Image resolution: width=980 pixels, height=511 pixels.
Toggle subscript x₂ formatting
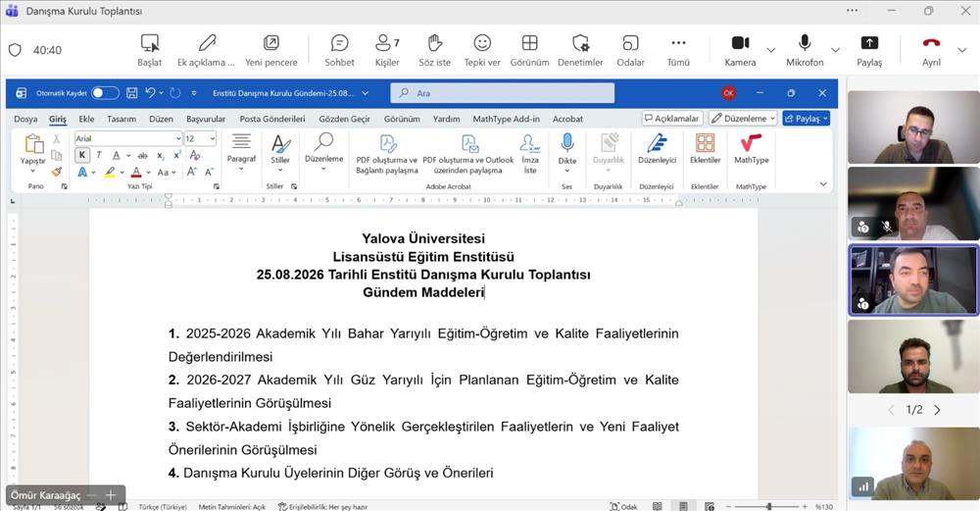[x=161, y=155]
